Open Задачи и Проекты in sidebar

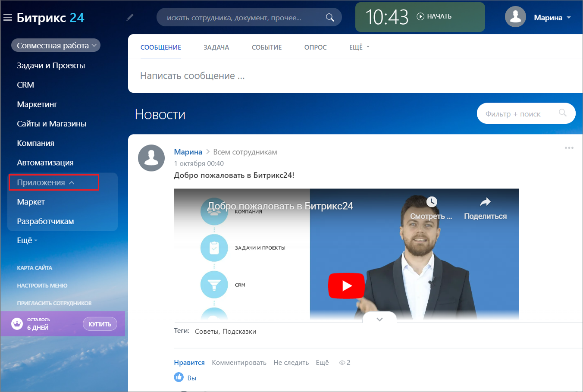51,66
